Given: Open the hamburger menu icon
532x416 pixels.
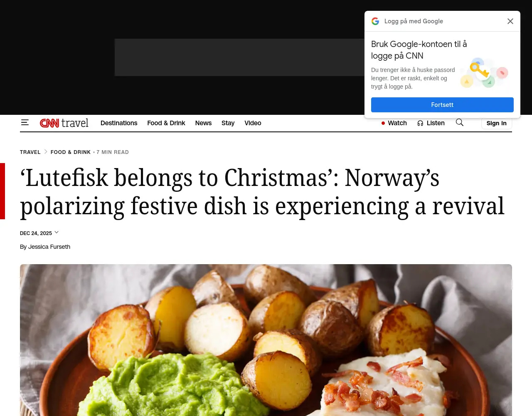Looking at the screenshot, I should coord(25,122).
